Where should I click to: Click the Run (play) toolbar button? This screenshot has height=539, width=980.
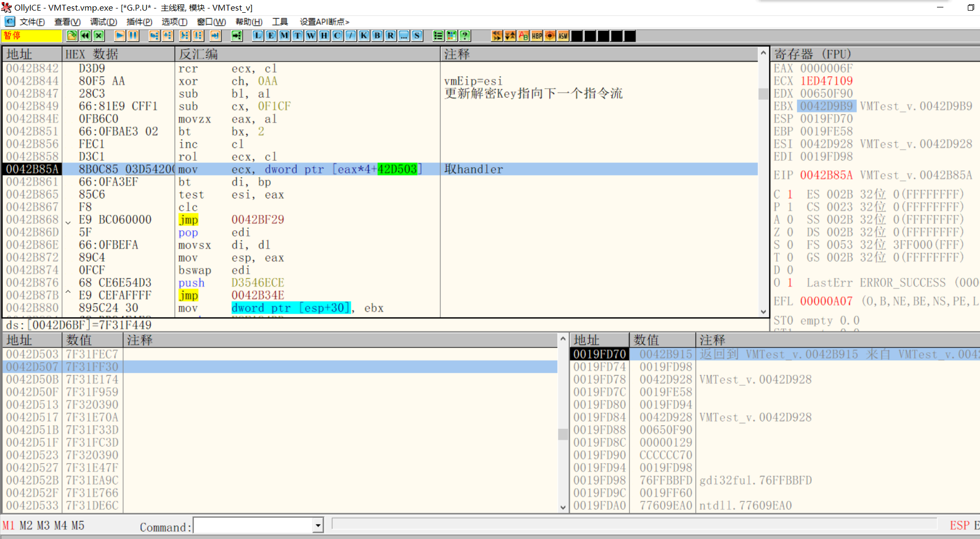(x=119, y=36)
